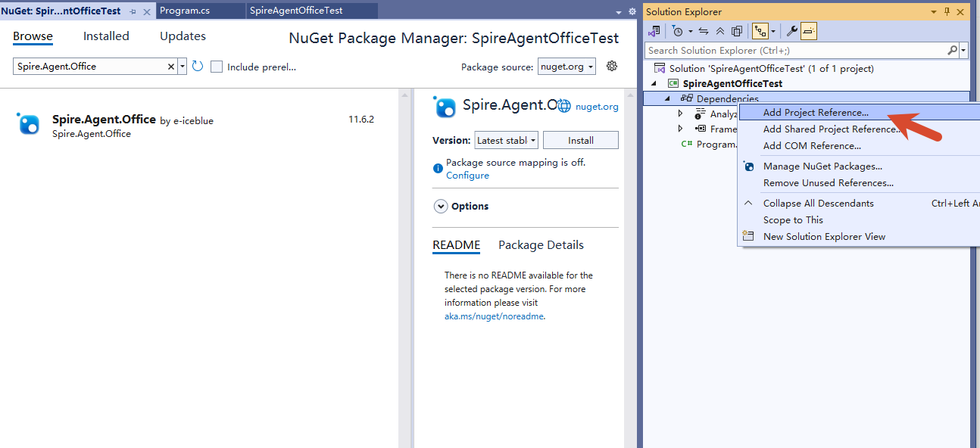Click the Search Solution Explorer field
This screenshot has width=980, height=448.
tap(795, 50)
